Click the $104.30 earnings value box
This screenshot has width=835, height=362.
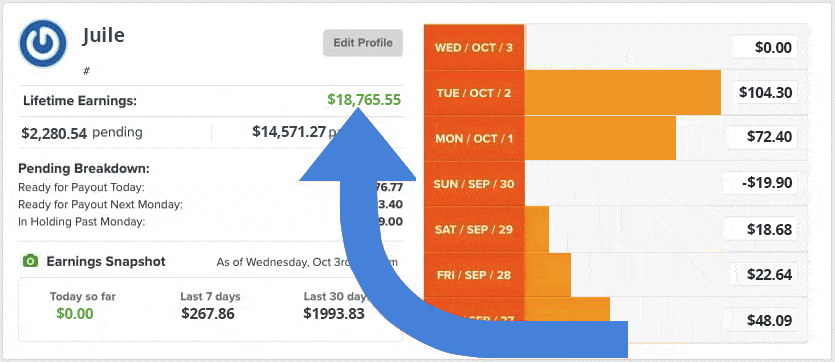(x=765, y=93)
